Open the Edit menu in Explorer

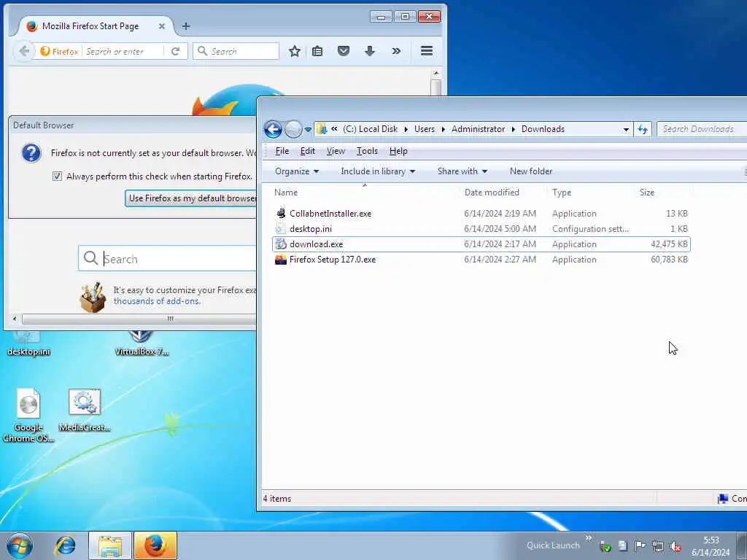(x=307, y=151)
